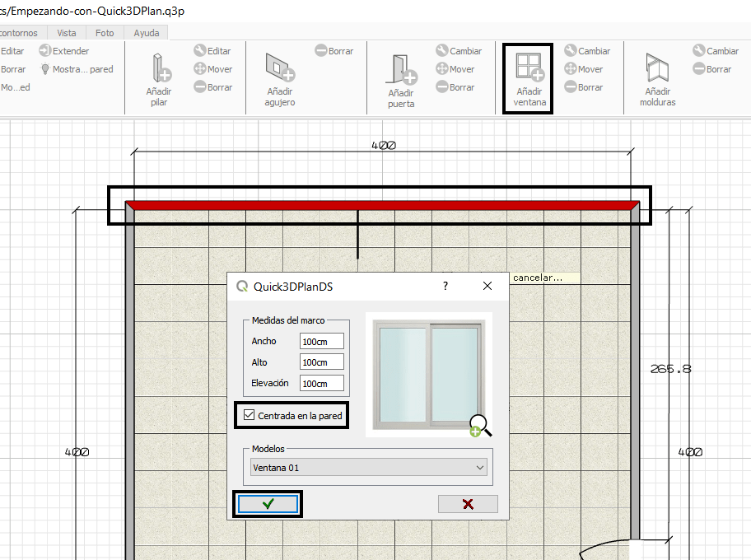
Task: Open the Modelos dropdown showing Ventana 01
Action: 369,468
